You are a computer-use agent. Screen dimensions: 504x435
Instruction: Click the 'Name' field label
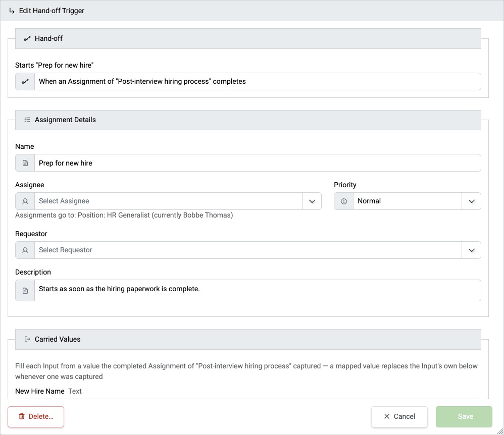click(x=24, y=146)
